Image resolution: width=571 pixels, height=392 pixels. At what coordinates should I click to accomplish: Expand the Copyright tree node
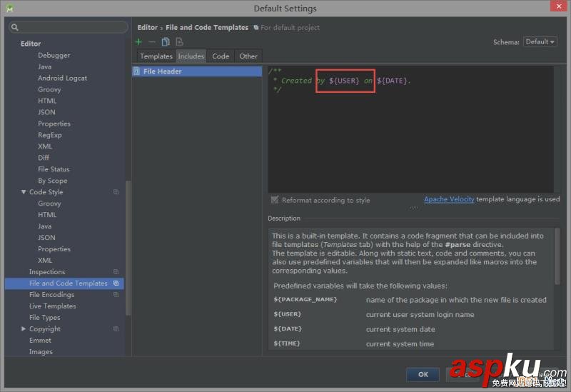coord(24,328)
